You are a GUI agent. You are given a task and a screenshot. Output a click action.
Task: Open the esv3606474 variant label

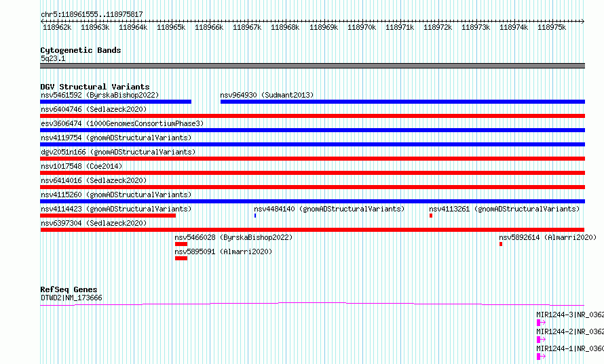[x=122, y=123]
